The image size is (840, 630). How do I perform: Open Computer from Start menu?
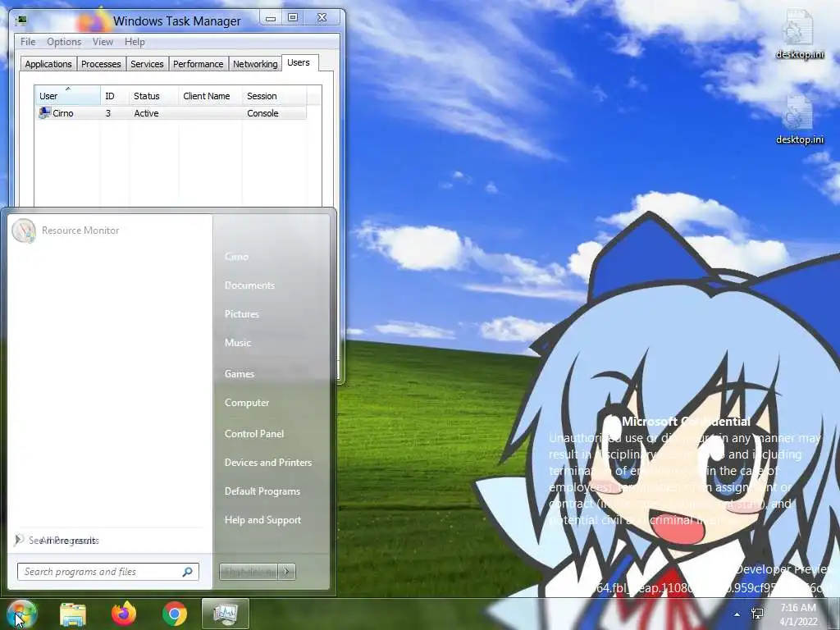(x=247, y=403)
